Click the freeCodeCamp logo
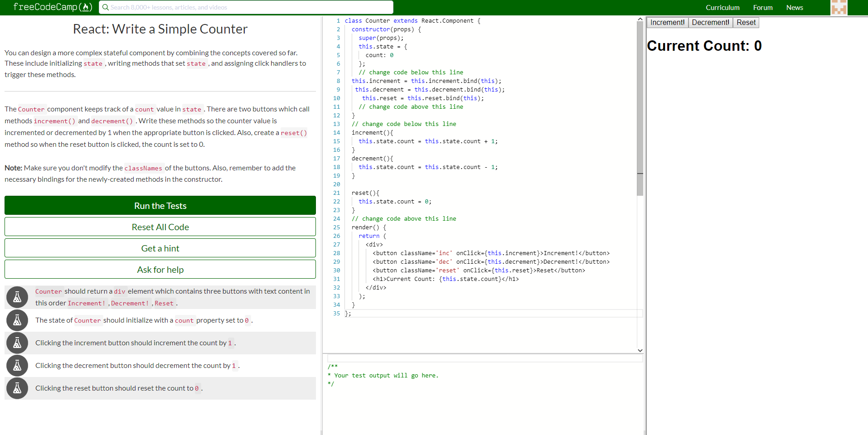868x435 pixels. 53,7
